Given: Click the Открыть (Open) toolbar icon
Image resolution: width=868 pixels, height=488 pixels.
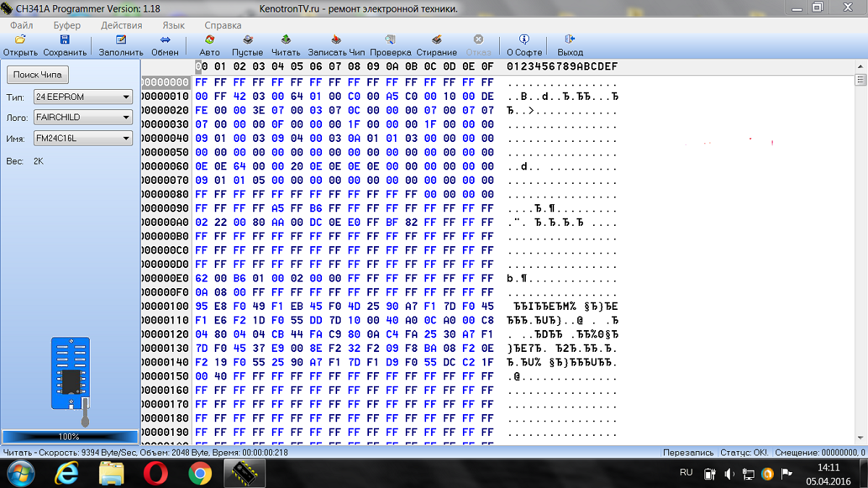Looking at the screenshot, I should click(20, 41).
